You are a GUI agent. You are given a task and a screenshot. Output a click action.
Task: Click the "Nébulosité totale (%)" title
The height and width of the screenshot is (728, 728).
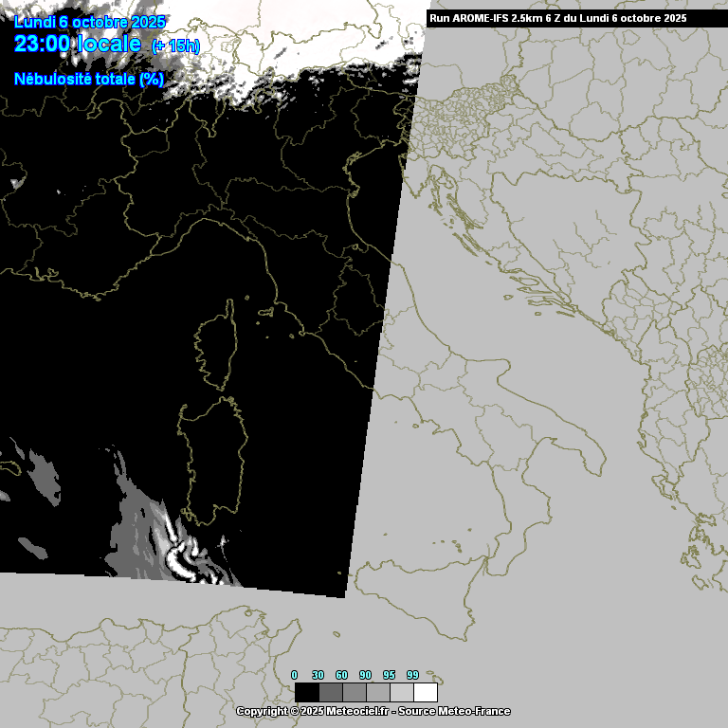pos(89,80)
